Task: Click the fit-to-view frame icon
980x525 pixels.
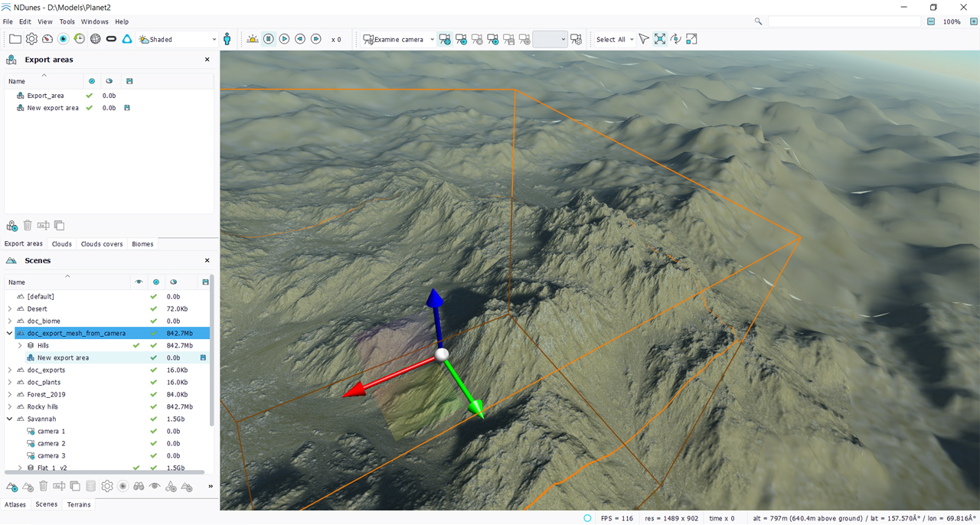Action: click(x=659, y=39)
